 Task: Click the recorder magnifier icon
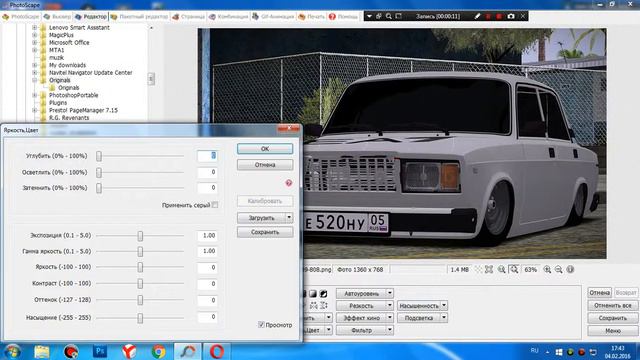(389, 16)
